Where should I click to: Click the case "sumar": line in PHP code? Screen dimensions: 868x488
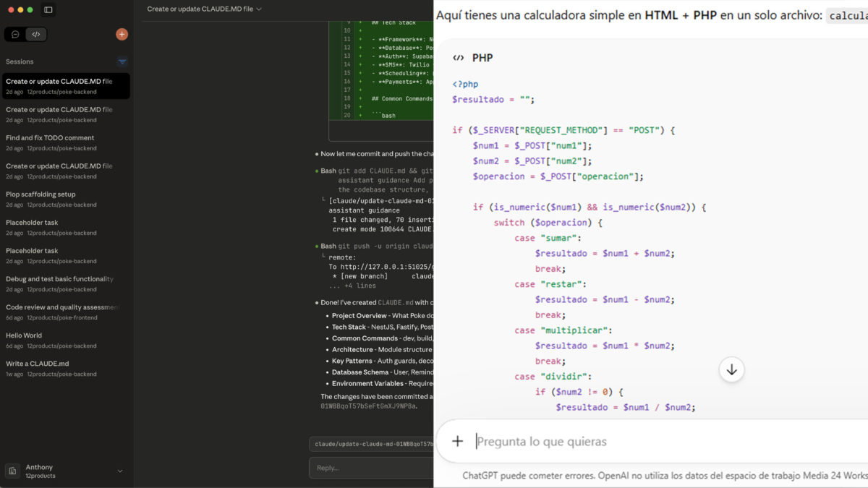click(x=548, y=238)
